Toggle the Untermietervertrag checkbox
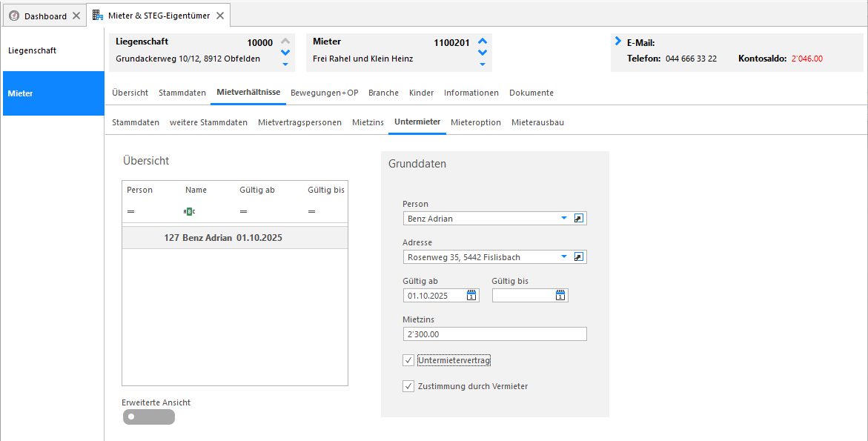This screenshot has height=441, width=868. click(x=408, y=360)
